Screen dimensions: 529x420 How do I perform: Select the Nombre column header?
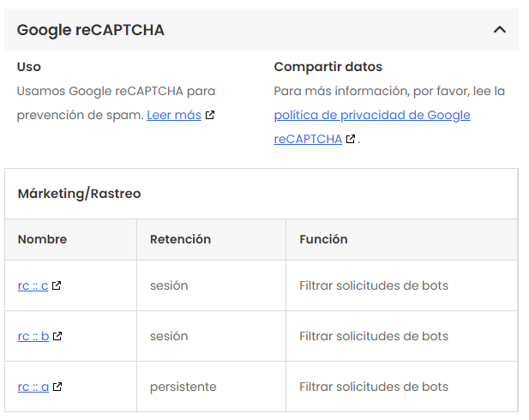point(42,239)
